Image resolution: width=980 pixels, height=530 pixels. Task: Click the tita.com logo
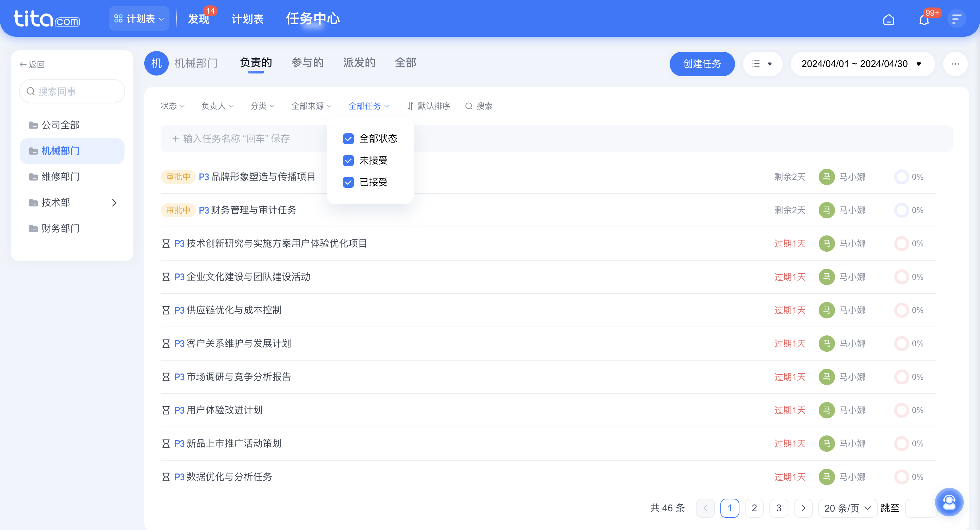click(46, 19)
